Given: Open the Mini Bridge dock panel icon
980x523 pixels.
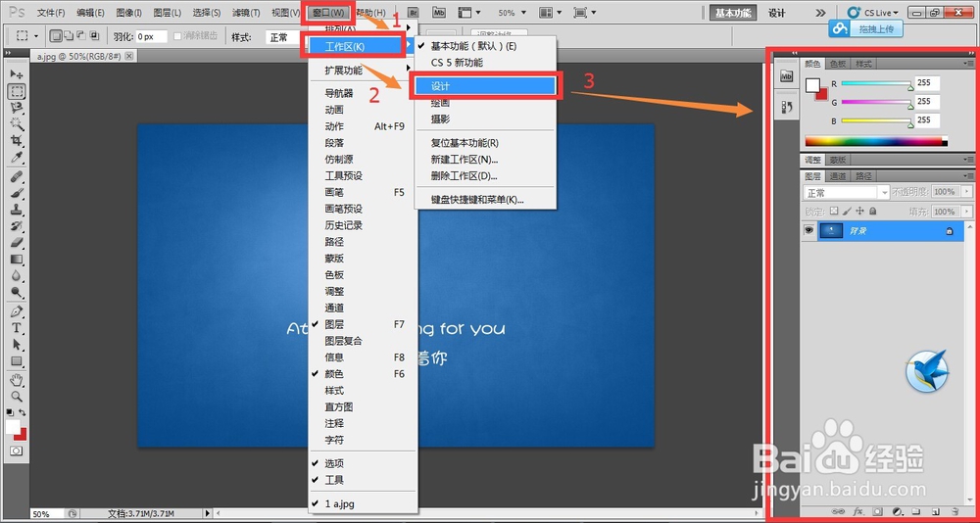Looking at the screenshot, I should [x=787, y=76].
